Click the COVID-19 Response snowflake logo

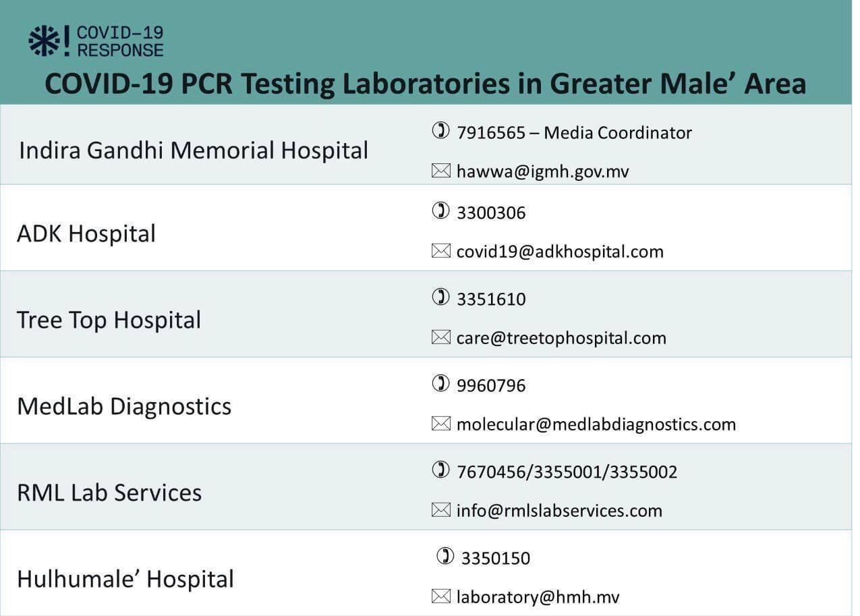click(x=45, y=40)
